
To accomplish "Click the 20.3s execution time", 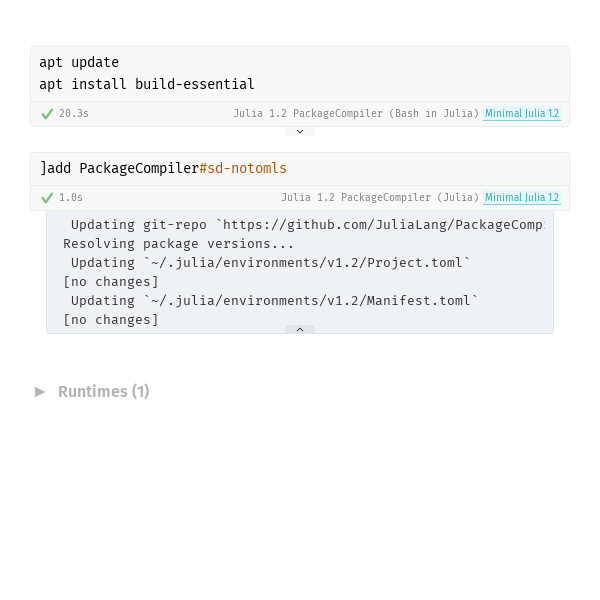I will pyautogui.click(x=74, y=113).
